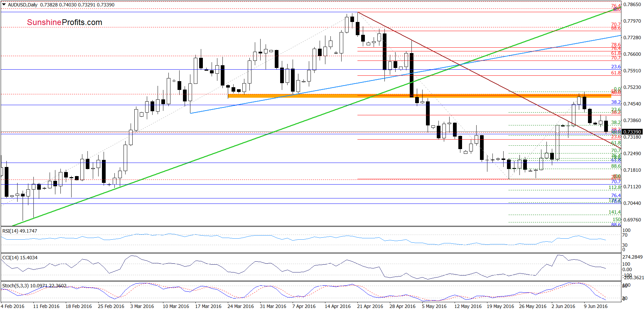Viewport: 644px width, 311px height.
Task: Select the 18 Feb 2016 date label
Action: click(79, 306)
